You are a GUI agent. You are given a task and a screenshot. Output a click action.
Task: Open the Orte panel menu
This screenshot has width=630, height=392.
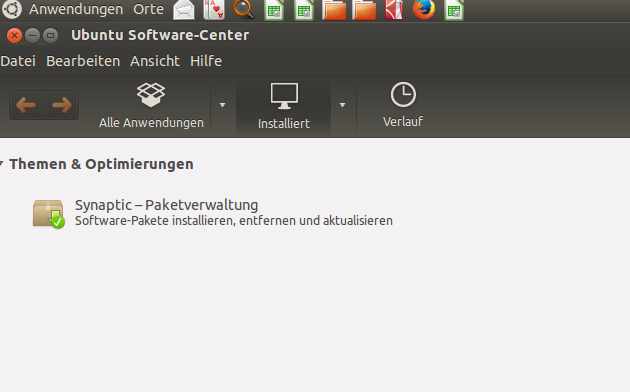[148, 9]
